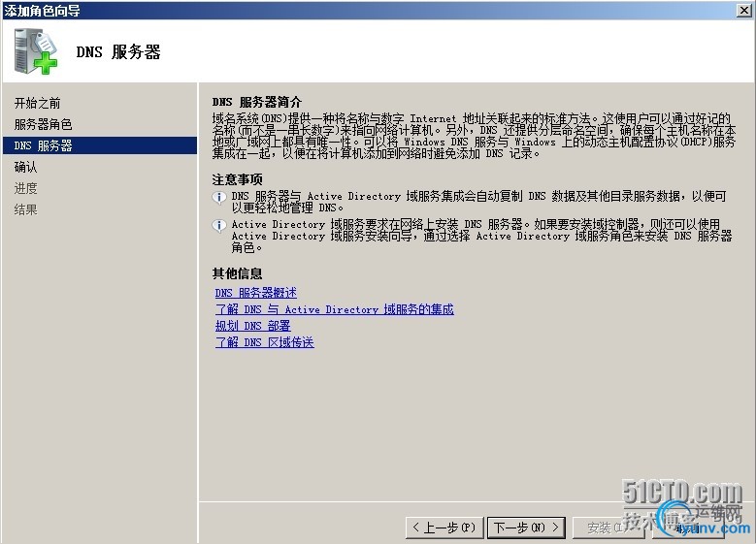Click paragraph starting 域名系统(DNS)提供一种
756x544 pixels.
click(x=474, y=136)
